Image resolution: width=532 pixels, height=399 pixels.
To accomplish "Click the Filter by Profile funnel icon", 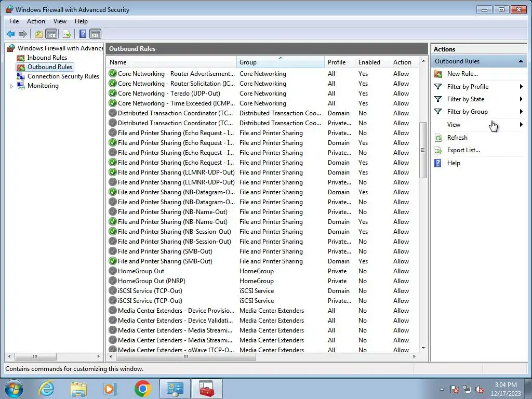I will click(438, 87).
